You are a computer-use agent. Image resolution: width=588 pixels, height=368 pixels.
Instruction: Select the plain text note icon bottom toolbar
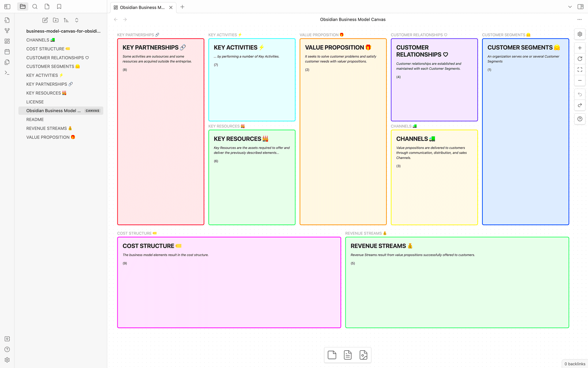332,355
